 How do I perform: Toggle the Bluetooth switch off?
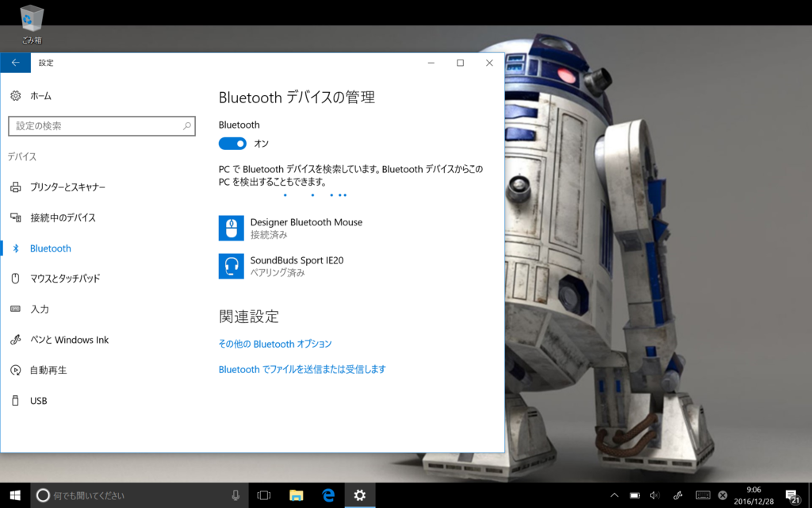click(x=232, y=144)
